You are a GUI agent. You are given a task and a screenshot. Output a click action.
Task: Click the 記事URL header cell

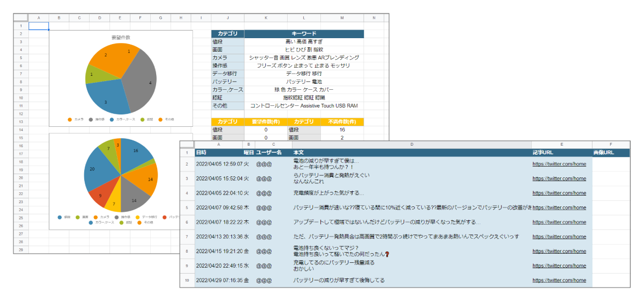click(x=562, y=153)
